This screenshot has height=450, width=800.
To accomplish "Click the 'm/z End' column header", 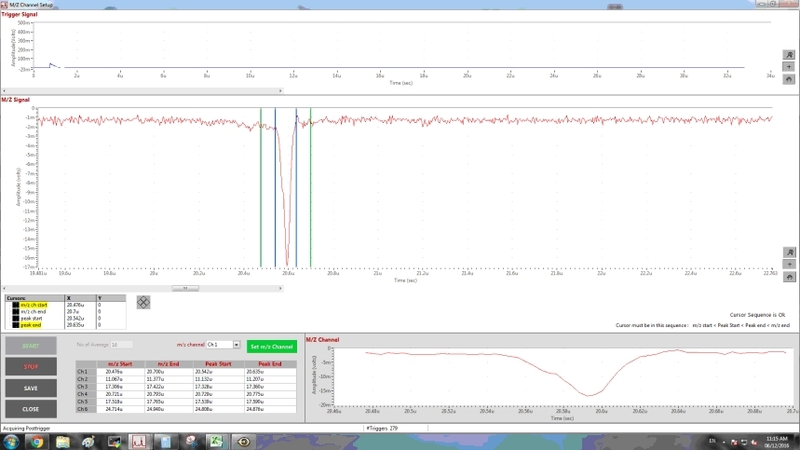I will pos(169,364).
